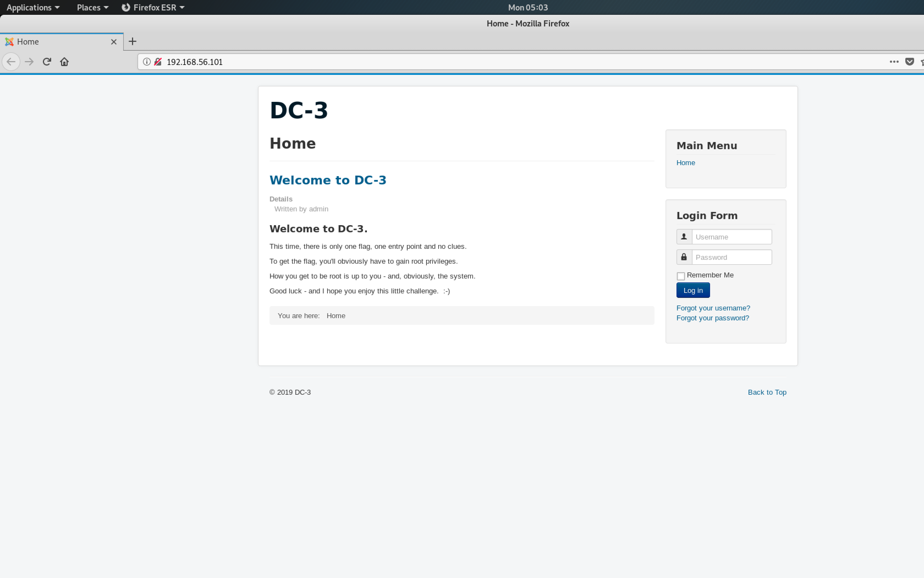Close the Home tab

pyautogui.click(x=114, y=42)
